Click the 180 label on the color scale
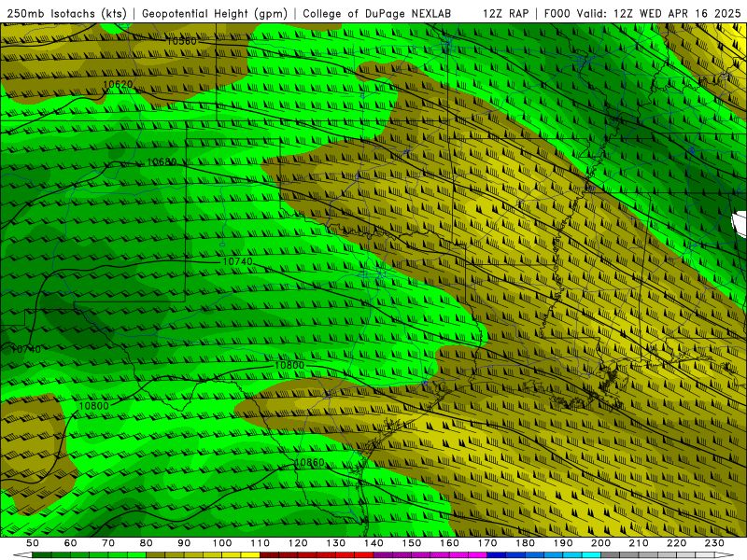Viewport: 747px width, 560px height. click(525, 543)
